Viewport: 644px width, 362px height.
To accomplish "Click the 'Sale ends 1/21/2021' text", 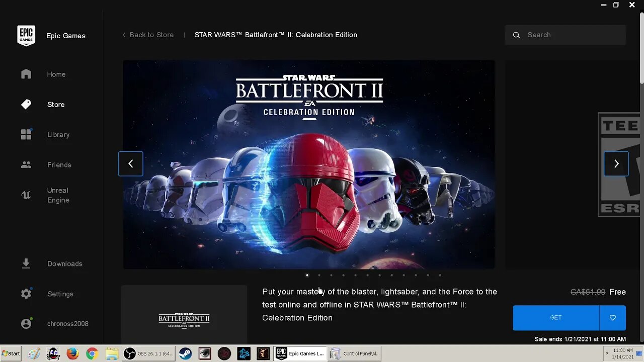I will (x=580, y=339).
